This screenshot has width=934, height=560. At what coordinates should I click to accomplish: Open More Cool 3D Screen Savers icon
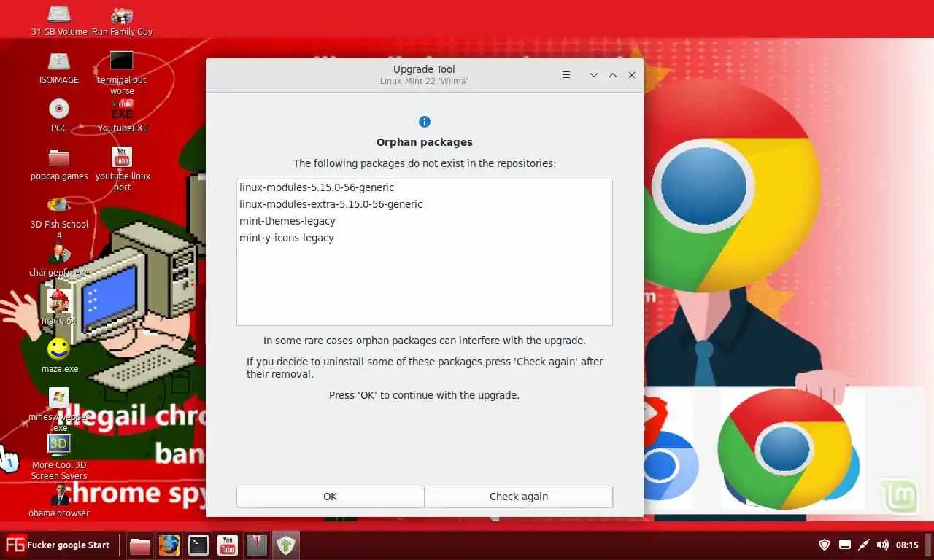[59, 458]
